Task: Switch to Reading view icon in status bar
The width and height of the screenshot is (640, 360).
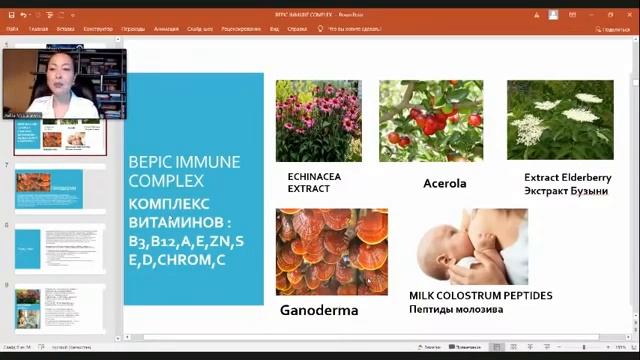Action: point(530,347)
